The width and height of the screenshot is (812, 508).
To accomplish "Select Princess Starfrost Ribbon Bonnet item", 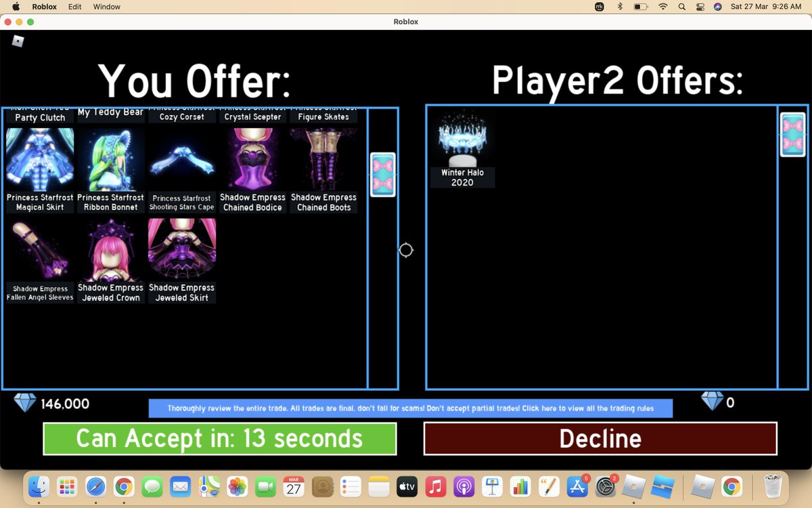I will tap(111, 170).
